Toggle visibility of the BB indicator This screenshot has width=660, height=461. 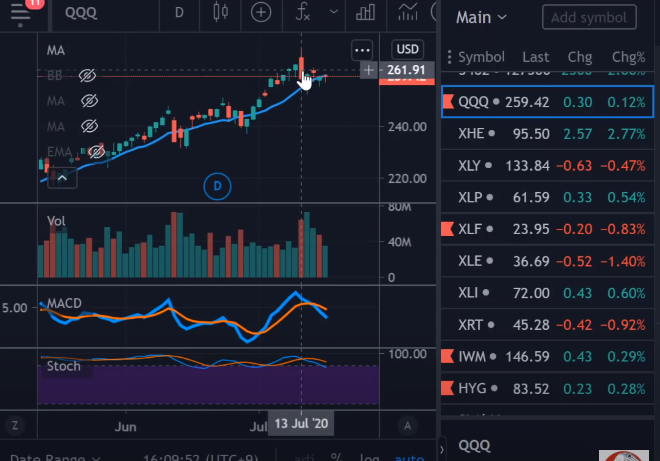click(88, 76)
